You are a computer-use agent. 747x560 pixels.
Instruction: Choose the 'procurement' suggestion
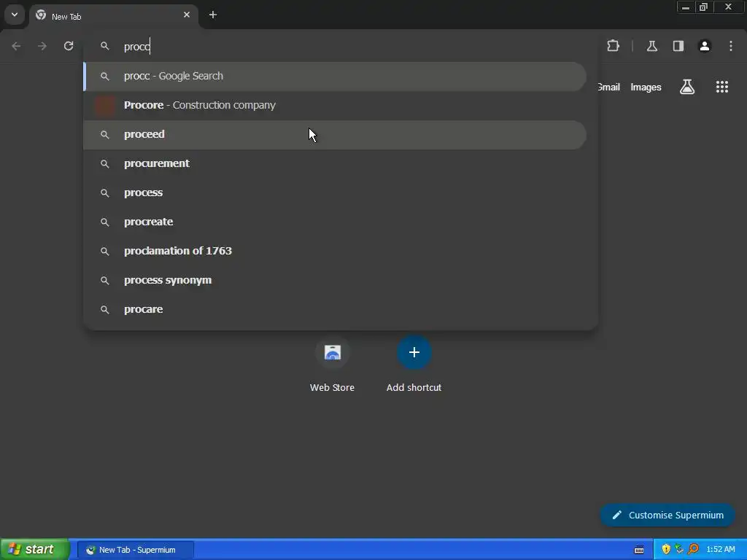[335, 164]
